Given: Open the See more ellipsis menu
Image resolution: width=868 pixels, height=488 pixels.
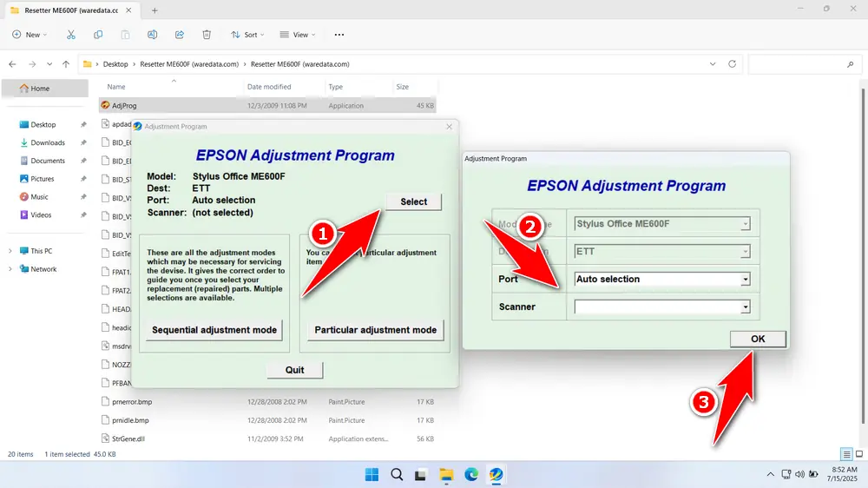Looking at the screenshot, I should 339,35.
